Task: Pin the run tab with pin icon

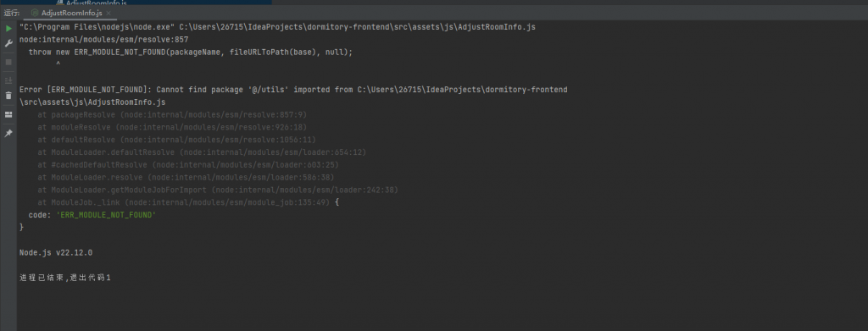Action: (x=8, y=134)
